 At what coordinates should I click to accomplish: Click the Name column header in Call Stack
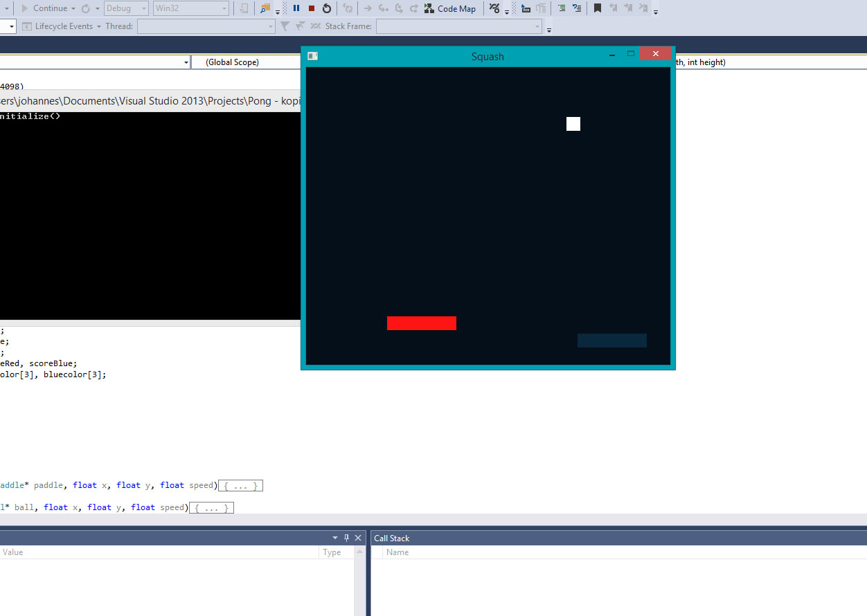coord(397,552)
